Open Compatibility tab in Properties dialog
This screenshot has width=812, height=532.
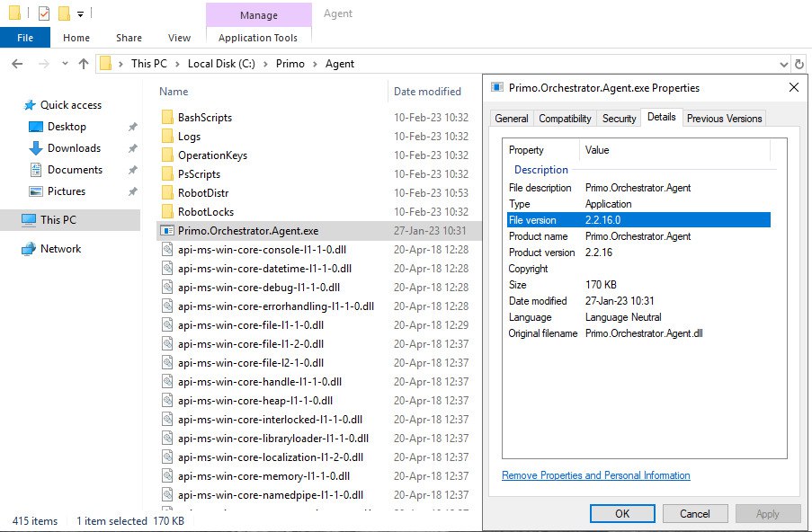[x=565, y=119]
